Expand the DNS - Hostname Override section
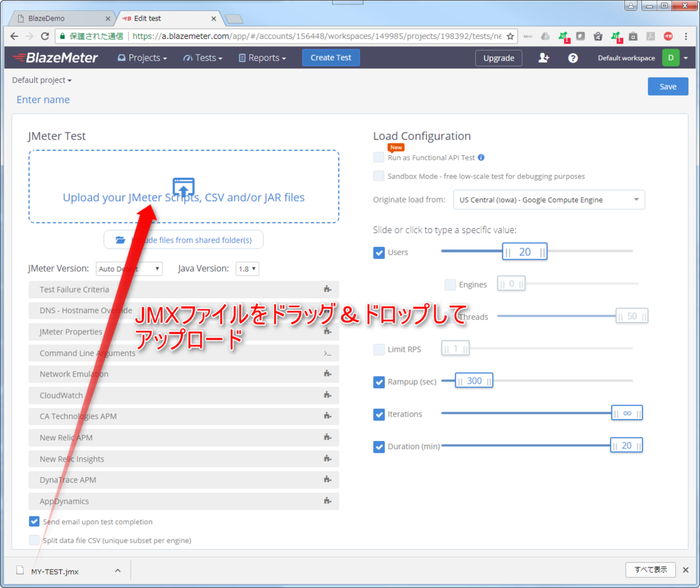 [183, 310]
